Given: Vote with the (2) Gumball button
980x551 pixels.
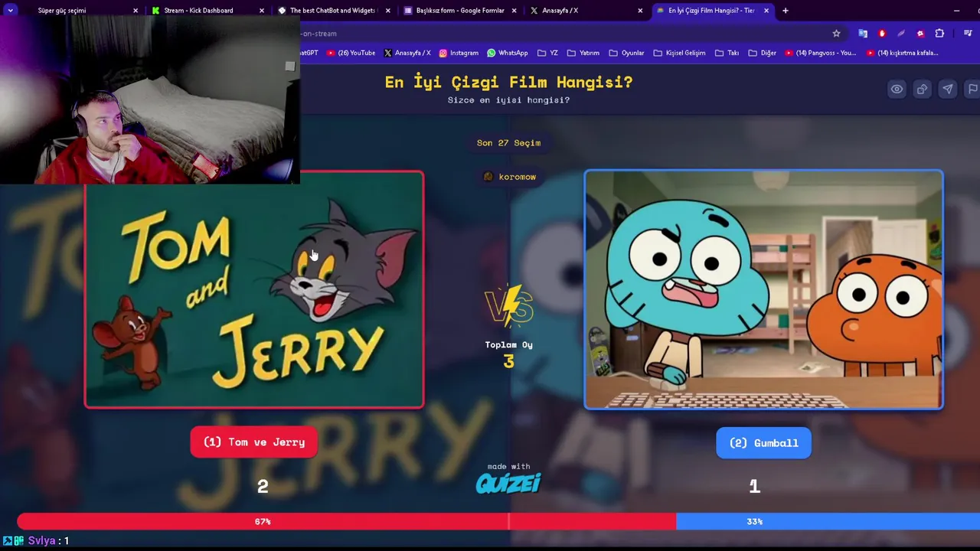Looking at the screenshot, I should 763,443.
